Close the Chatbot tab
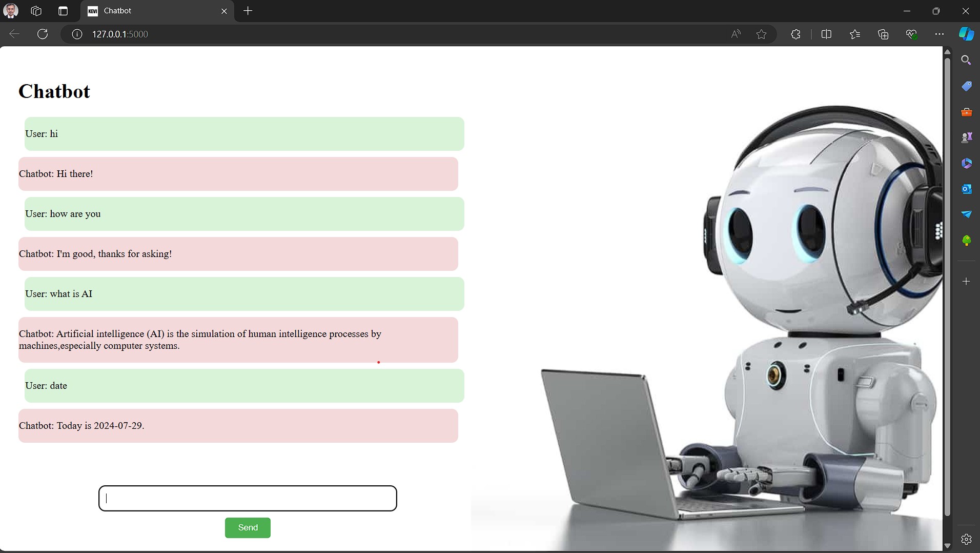Screen dimensions: 980x553 224,11
